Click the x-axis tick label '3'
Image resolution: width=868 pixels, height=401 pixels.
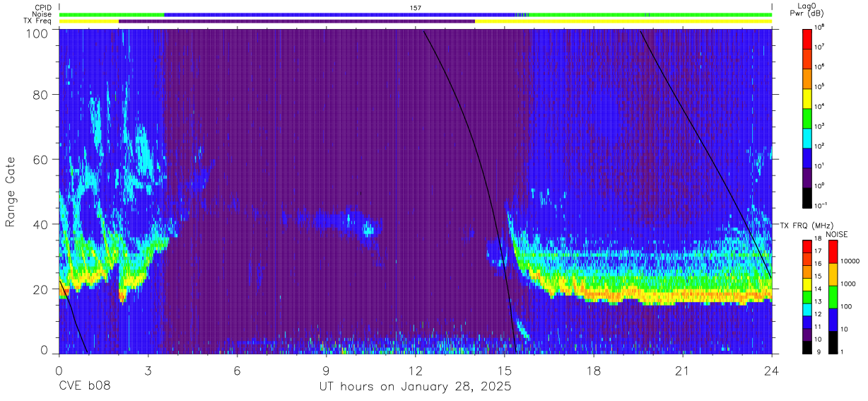click(x=148, y=371)
